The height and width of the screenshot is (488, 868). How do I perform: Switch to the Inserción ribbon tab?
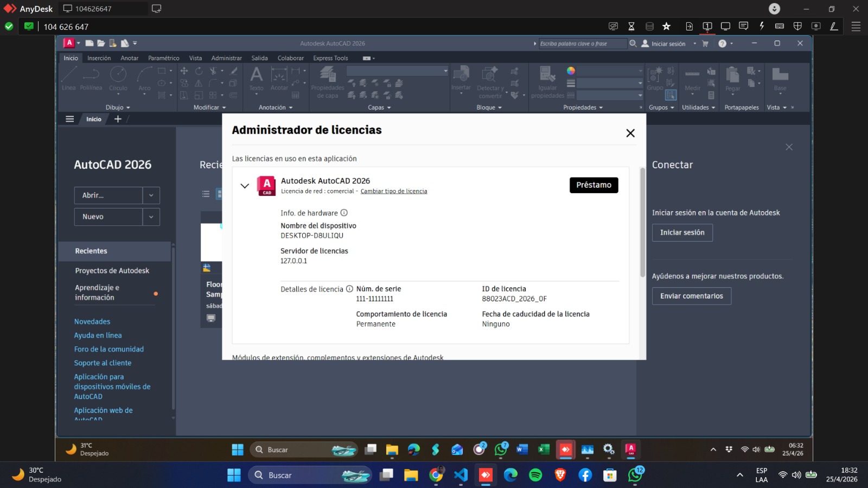[x=99, y=58]
